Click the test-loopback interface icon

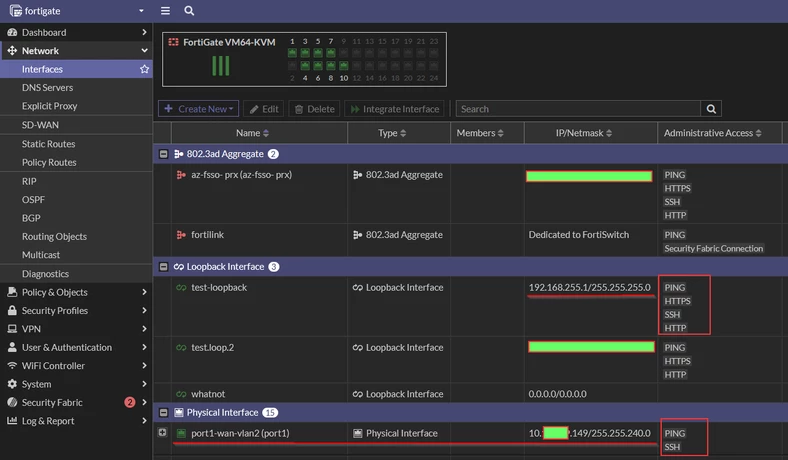coord(181,288)
